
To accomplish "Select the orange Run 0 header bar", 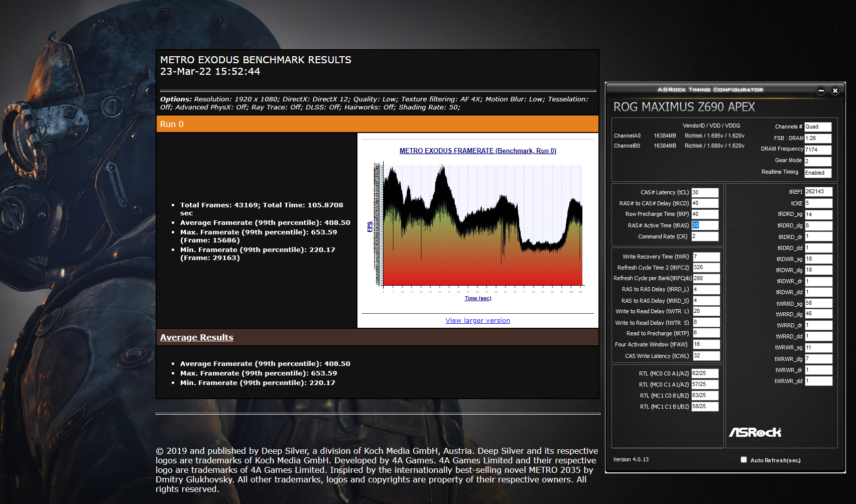I will (378, 124).
